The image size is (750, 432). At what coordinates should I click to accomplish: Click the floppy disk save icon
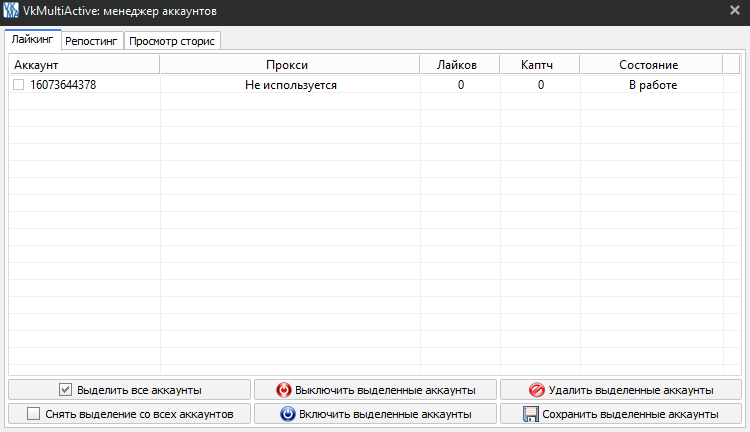click(x=531, y=414)
